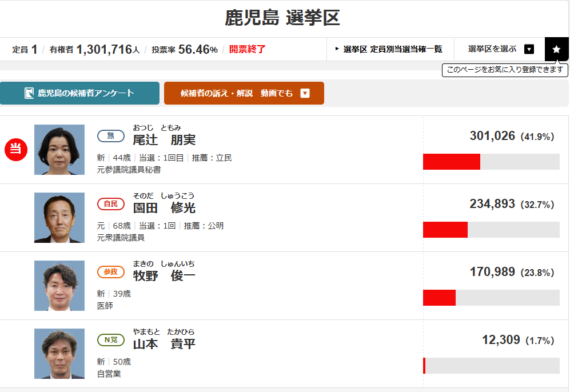Click the 41.9% vote share bar
The image size is (570, 392).
coord(491,162)
